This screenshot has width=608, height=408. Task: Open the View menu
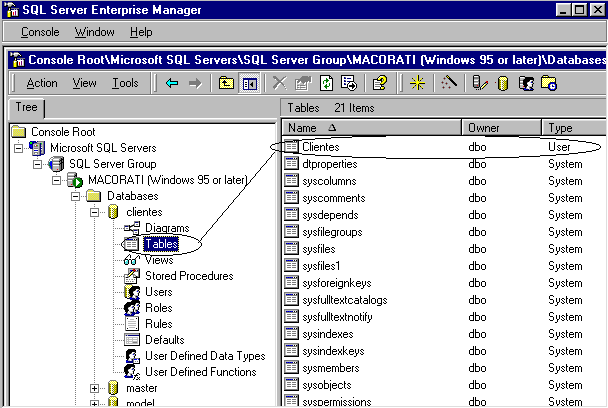[85, 83]
